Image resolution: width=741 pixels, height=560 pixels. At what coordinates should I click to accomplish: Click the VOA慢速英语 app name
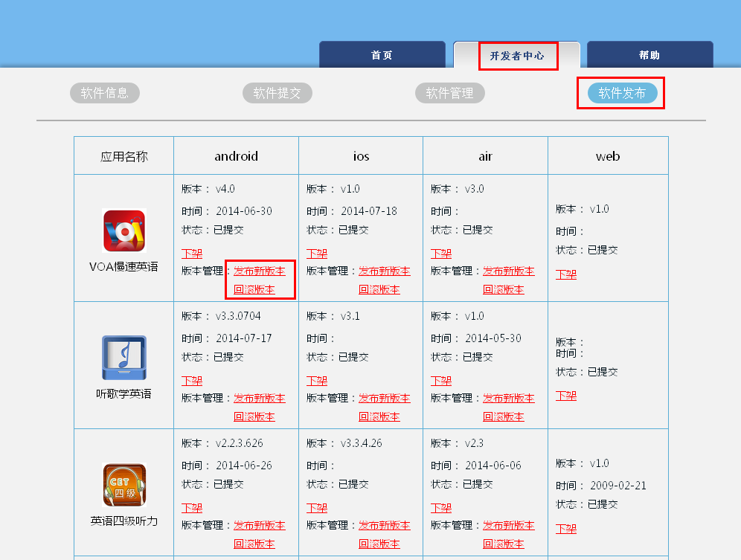[x=123, y=267]
